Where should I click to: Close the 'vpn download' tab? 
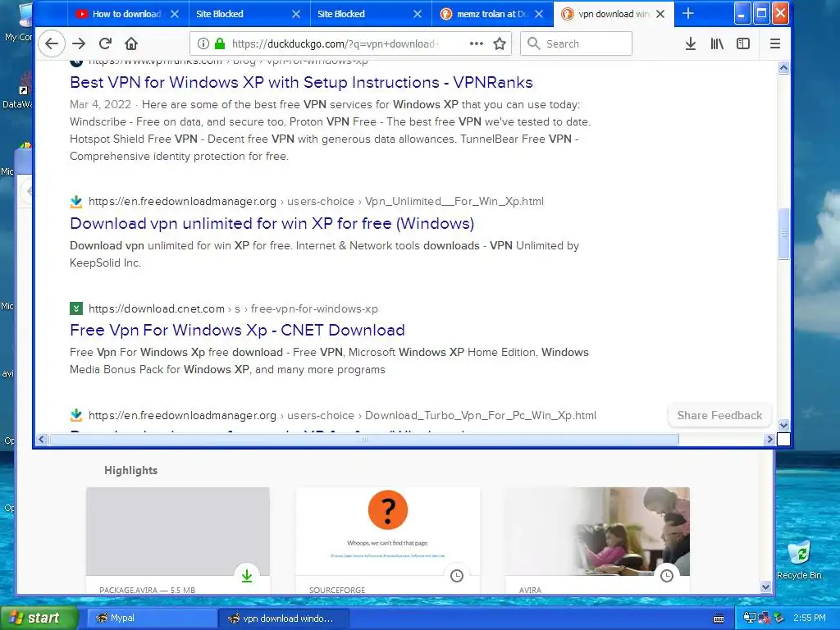660,14
